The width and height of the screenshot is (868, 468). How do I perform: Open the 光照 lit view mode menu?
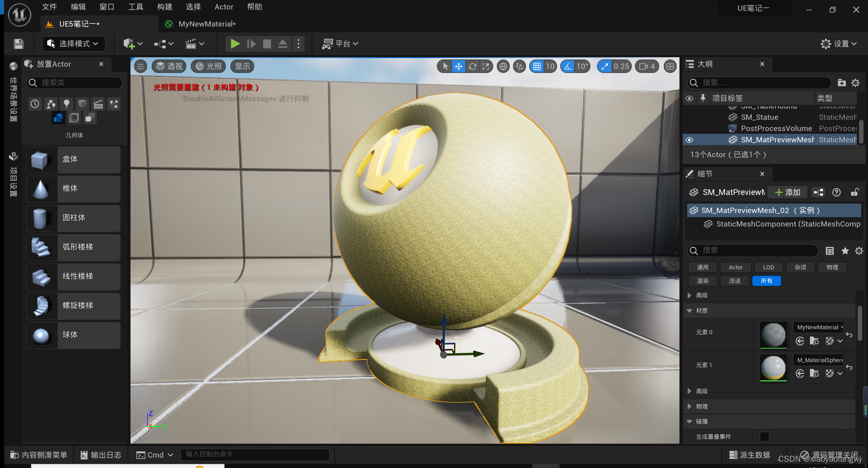coord(209,66)
